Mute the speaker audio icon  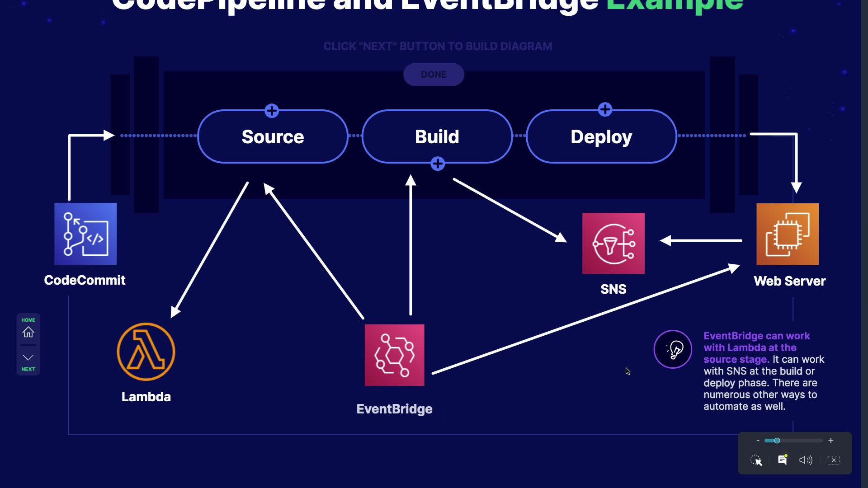(x=805, y=460)
